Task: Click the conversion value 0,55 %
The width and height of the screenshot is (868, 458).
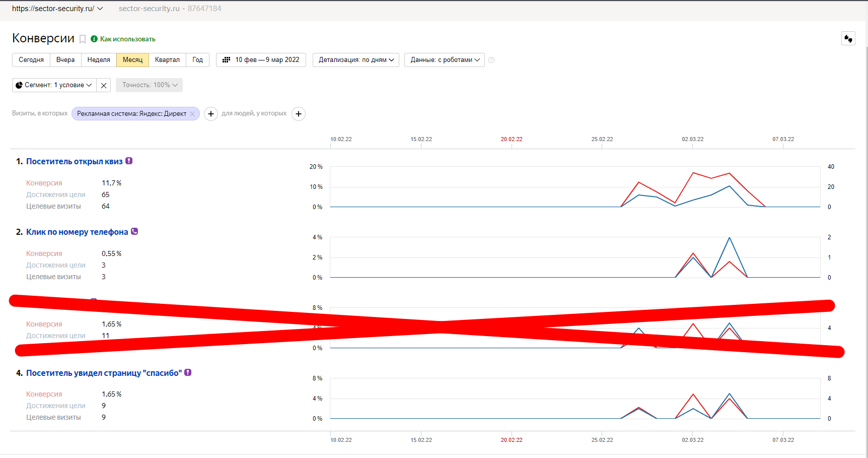Action: tap(112, 253)
